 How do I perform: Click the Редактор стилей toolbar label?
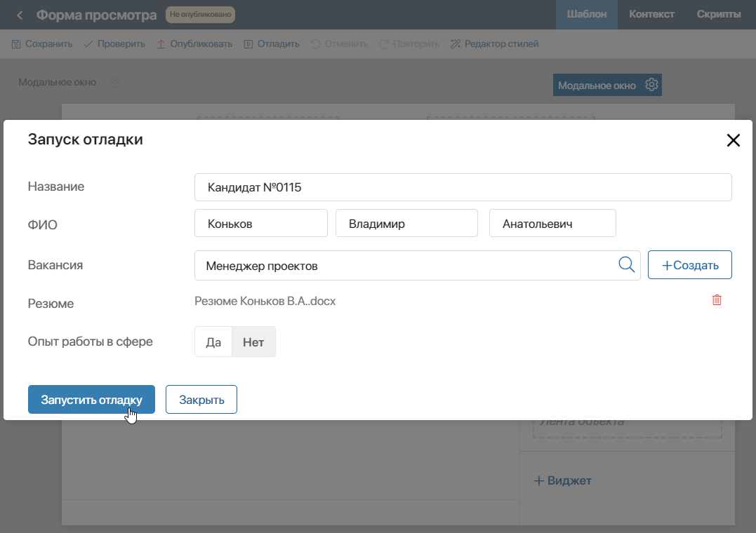pos(501,44)
